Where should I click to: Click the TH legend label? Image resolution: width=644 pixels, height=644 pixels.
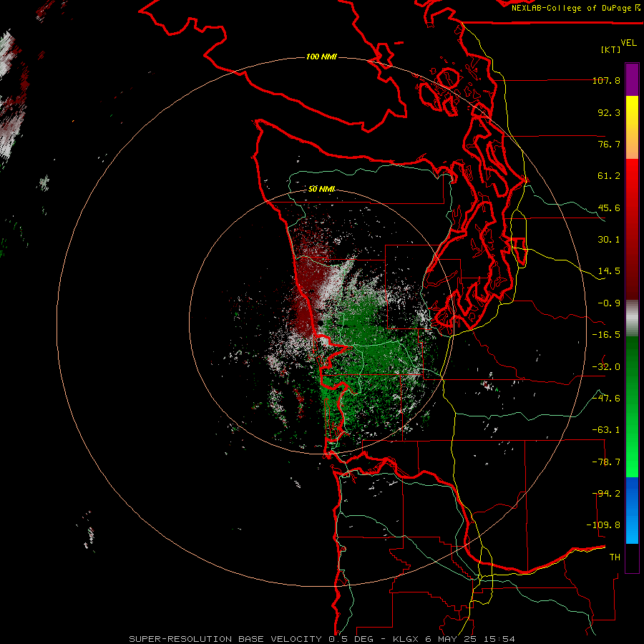(615, 557)
